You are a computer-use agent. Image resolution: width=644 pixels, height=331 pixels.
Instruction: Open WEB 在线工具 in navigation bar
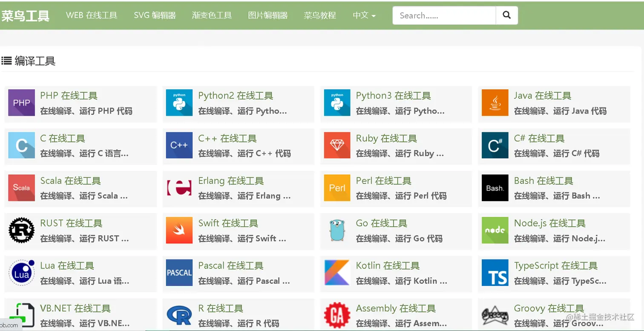92,15
